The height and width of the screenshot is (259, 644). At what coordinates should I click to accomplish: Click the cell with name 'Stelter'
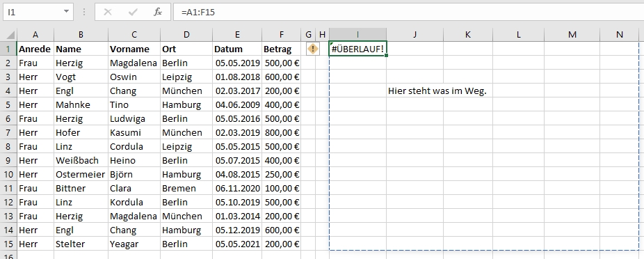(81, 244)
